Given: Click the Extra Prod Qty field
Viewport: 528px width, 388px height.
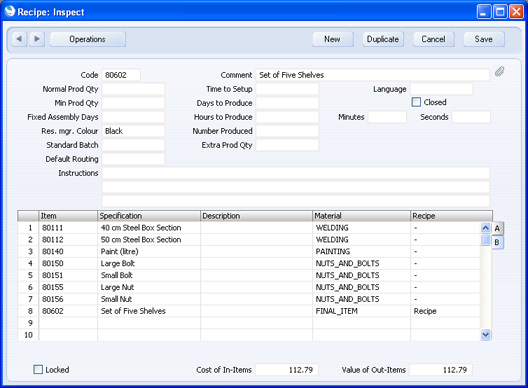Looking at the screenshot, I should [x=287, y=145].
